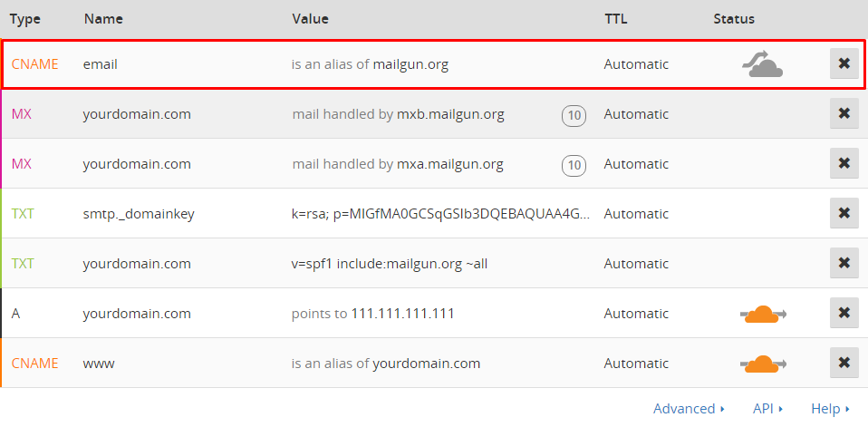Click TXT type label of smtp._domainkey row
The width and height of the screenshot is (868, 427).
pyautogui.click(x=22, y=214)
